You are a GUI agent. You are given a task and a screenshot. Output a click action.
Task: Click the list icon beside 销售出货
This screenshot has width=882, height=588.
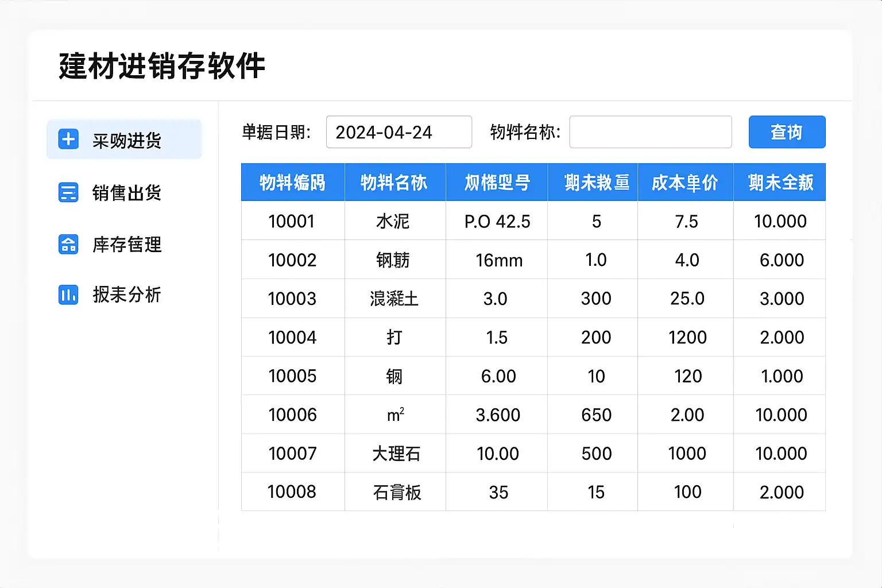pyautogui.click(x=68, y=192)
